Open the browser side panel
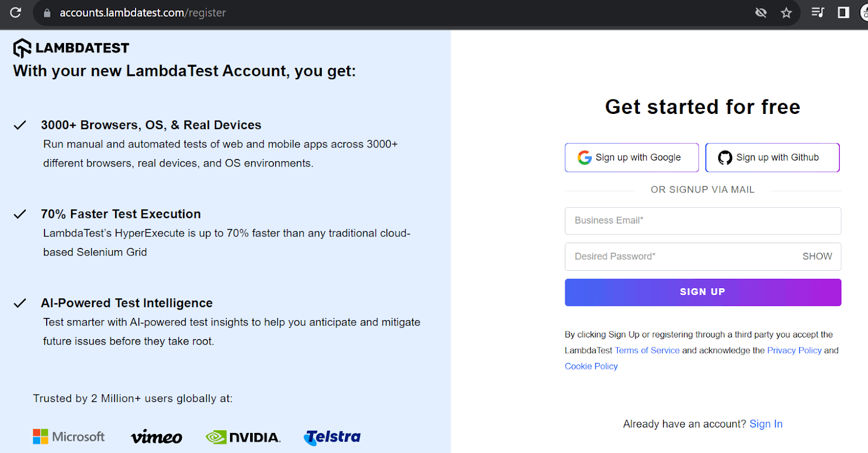The image size is (868, 453). [x=842, y=12]
